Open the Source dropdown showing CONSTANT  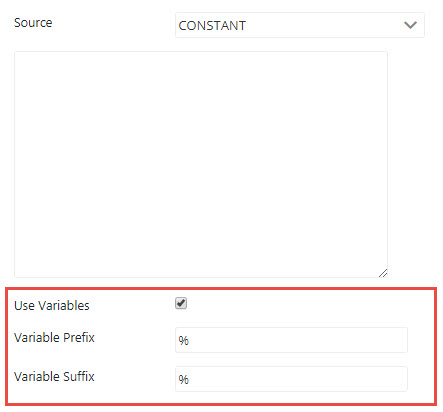pos(300,25)
